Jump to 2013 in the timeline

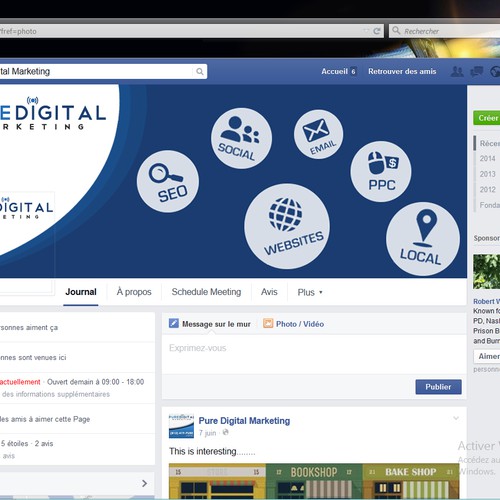tap(487, 174)
